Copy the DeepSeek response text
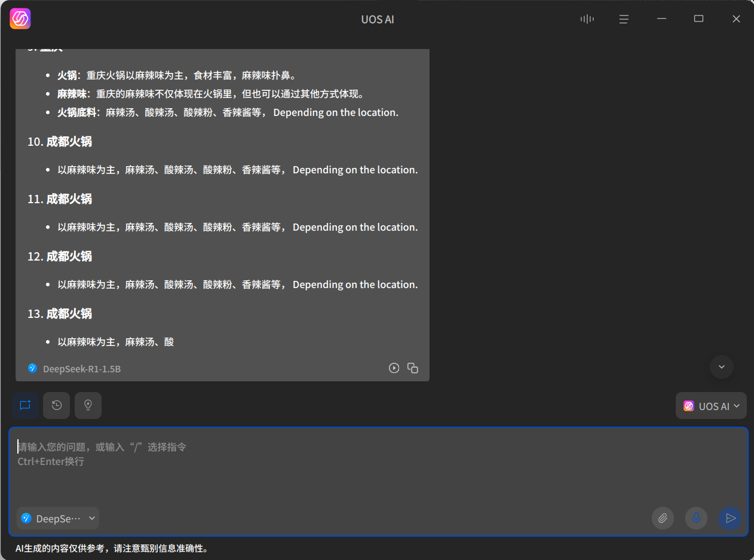754x560 pixels. pos(413,368)
